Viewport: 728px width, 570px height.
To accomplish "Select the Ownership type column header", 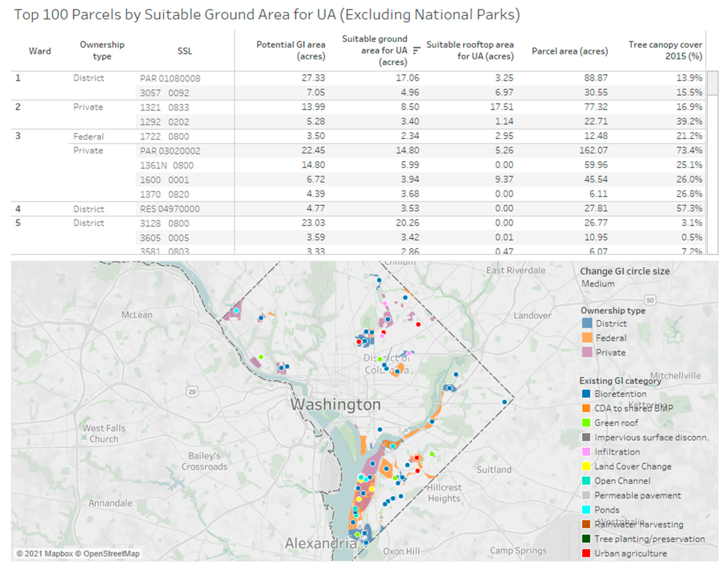I will [102, 50].
